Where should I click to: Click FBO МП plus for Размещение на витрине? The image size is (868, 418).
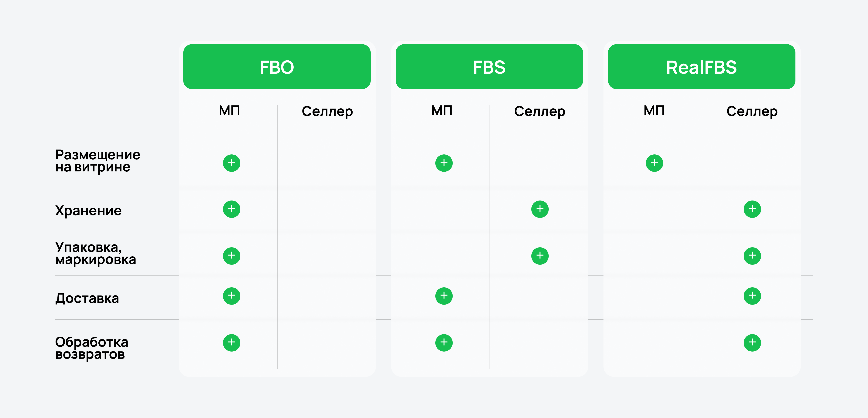231,163
